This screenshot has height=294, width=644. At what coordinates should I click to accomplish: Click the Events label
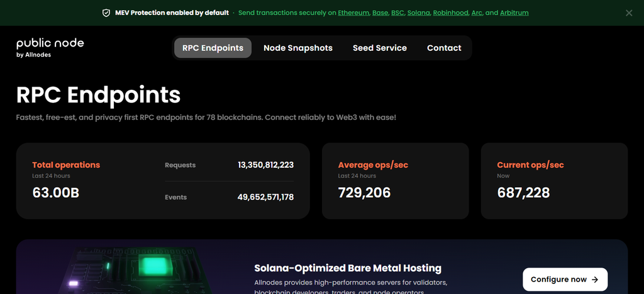pos(176,197)
